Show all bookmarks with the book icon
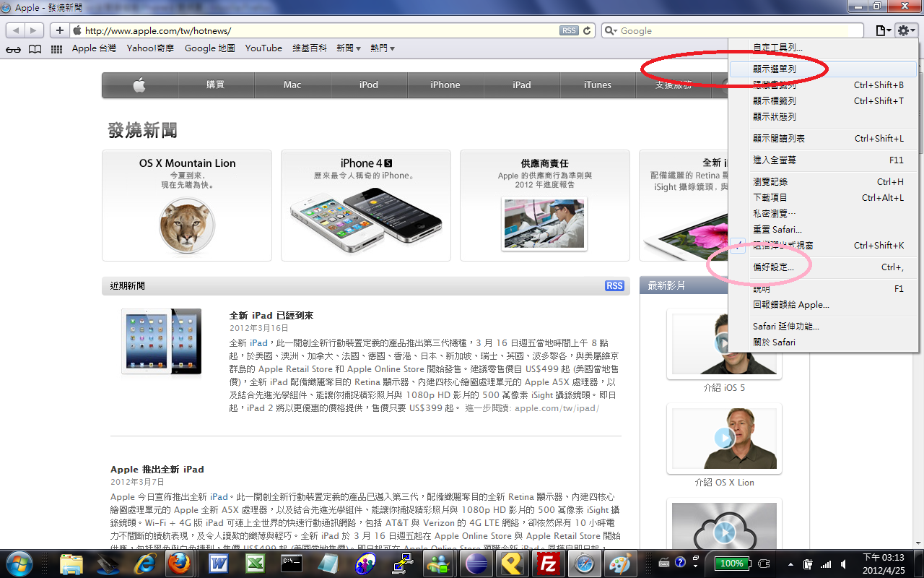This screenshot has height=578, width=924. [35, 49]
